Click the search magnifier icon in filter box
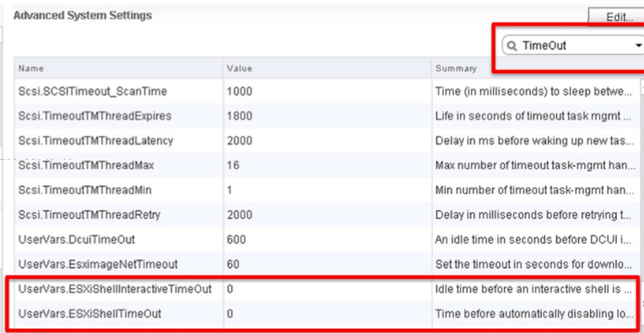644x333 pixels. click(x=511, y=46)
